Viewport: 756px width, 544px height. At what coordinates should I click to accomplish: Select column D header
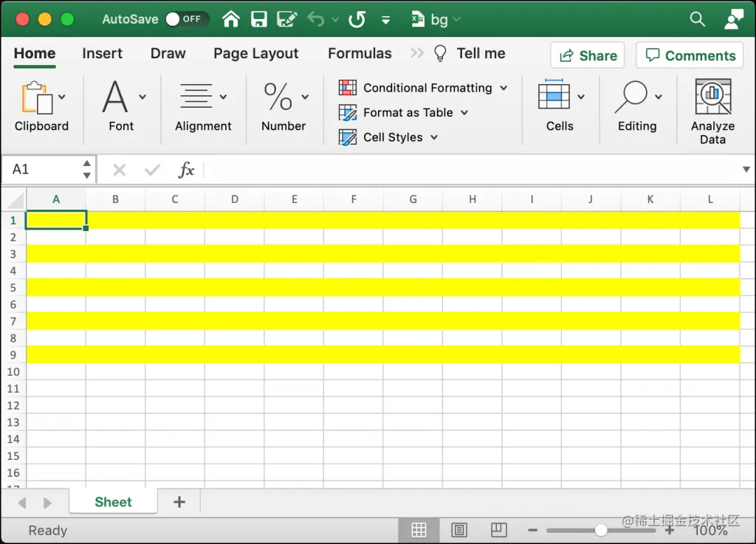(234, 199)
